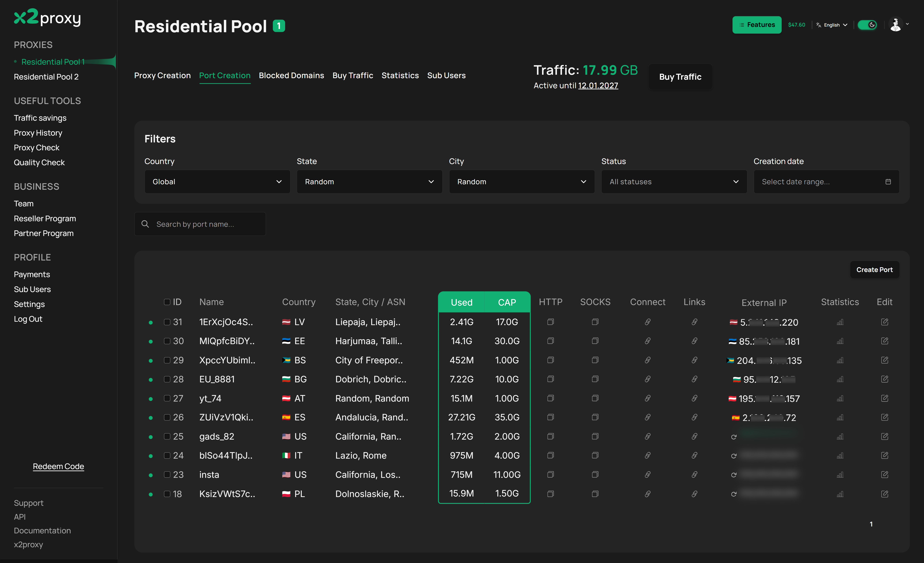Open calendar icon in Creation date

pyautogui.click(x=888, y=181)
